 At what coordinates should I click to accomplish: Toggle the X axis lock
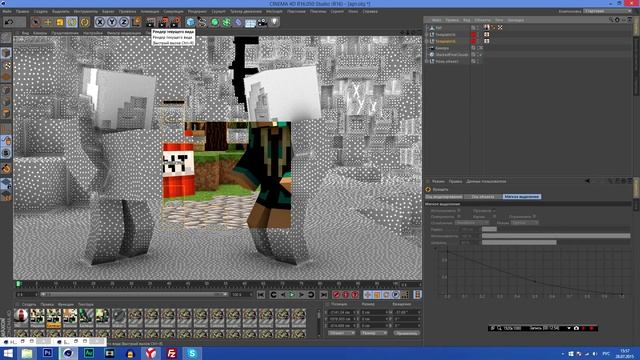click(x=100, y=22)
